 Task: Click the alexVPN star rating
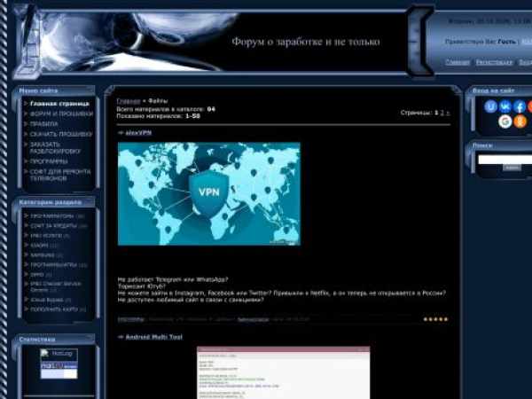[435, 319]
